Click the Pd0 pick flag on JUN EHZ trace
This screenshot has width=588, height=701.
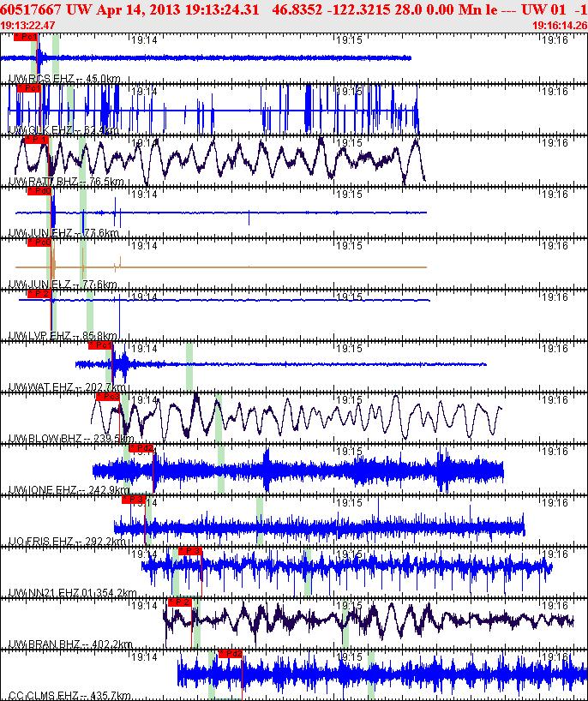point(39,191)
